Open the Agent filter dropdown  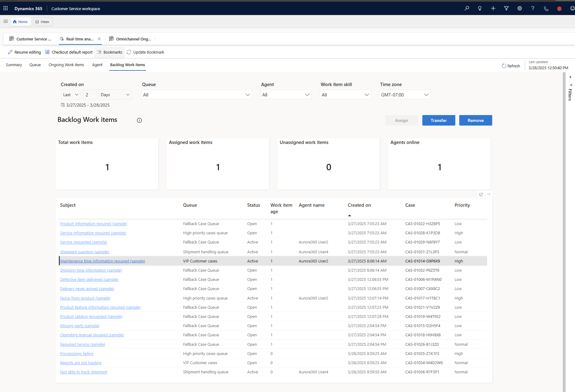coord(286,95)
